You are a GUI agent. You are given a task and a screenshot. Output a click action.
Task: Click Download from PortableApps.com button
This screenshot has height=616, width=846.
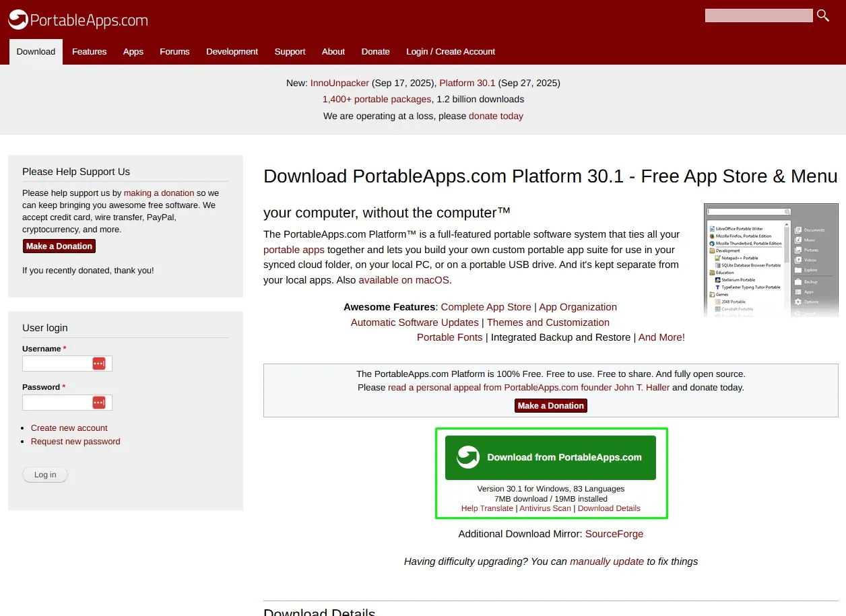550,458
